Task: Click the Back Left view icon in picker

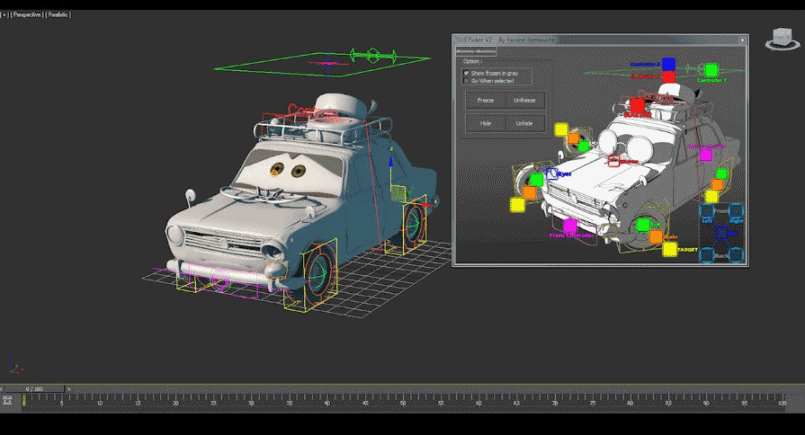Action: point(707,254)
